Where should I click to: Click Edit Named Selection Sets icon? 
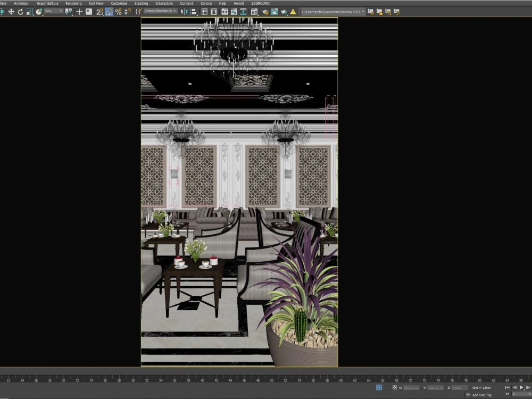point(138,12)
